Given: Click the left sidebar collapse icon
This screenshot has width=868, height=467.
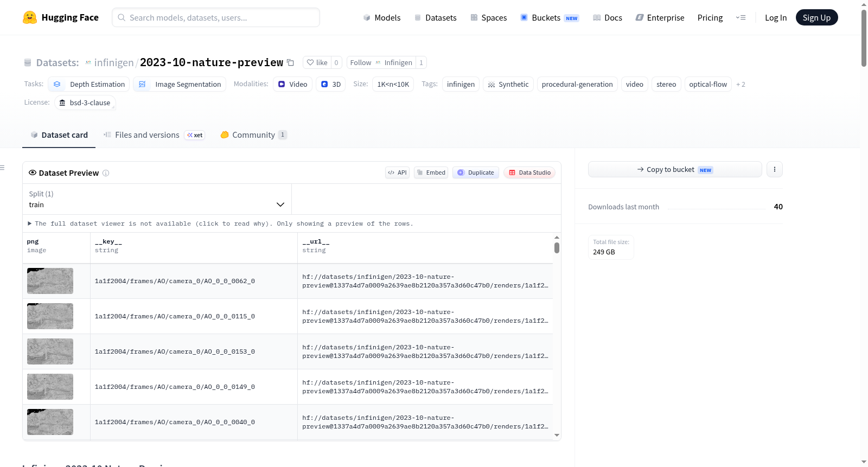Looking at the screenshot, I should point(2,168).
